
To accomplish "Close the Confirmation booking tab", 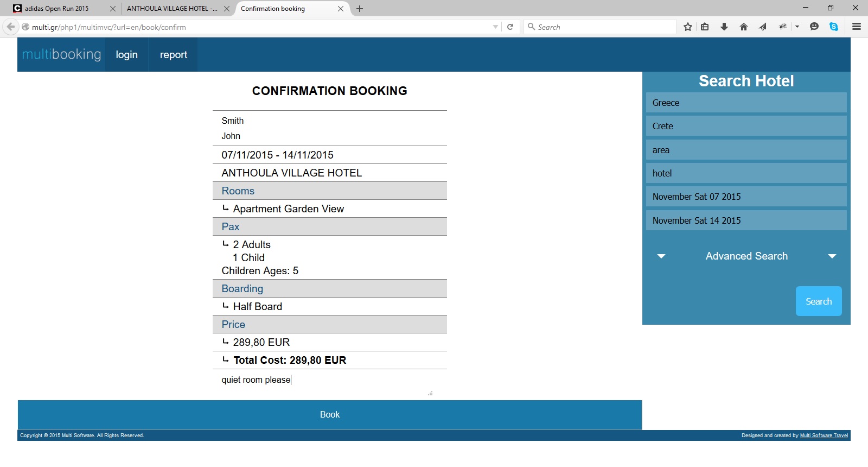I will [341, 9].
